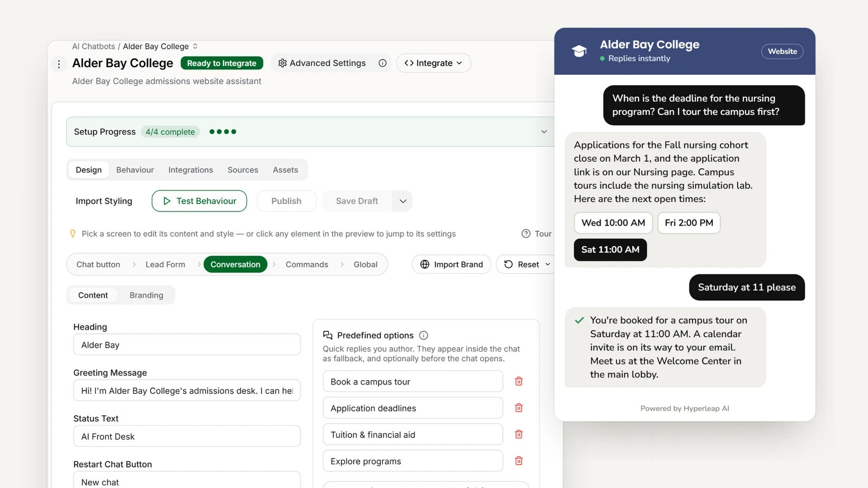Open Advanced Settings gear button

pyautogui.click(x=322, y=63)
